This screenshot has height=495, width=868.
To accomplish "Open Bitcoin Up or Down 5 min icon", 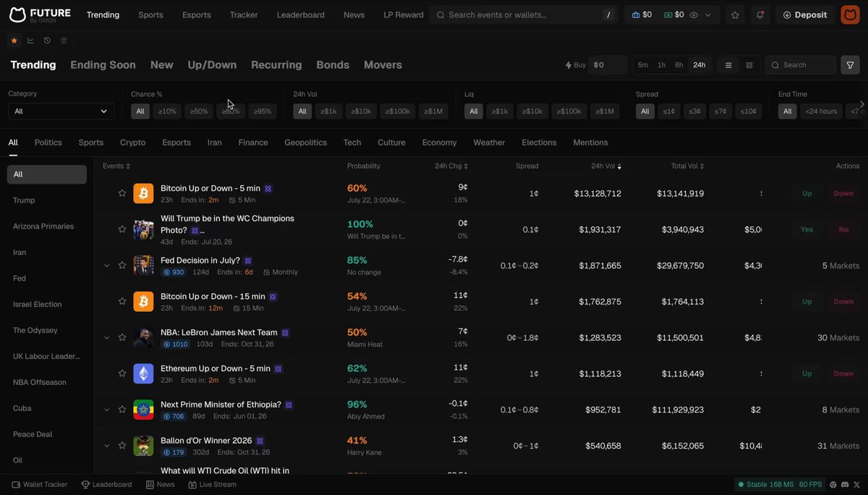I will tap(143, 193).
